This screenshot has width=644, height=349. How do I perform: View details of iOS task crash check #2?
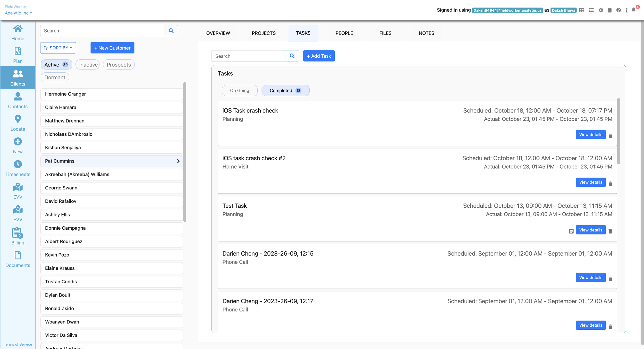(x=590, y=182)
